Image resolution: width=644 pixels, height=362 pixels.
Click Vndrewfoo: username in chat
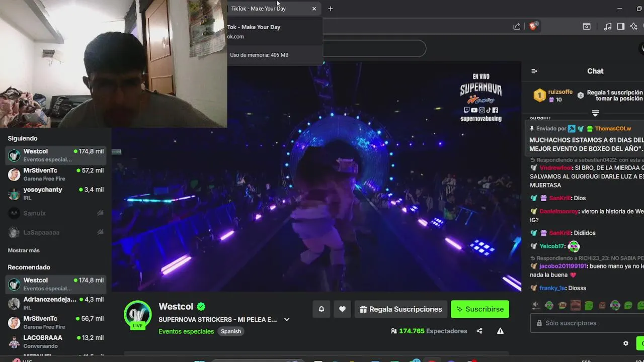point(556,168)
